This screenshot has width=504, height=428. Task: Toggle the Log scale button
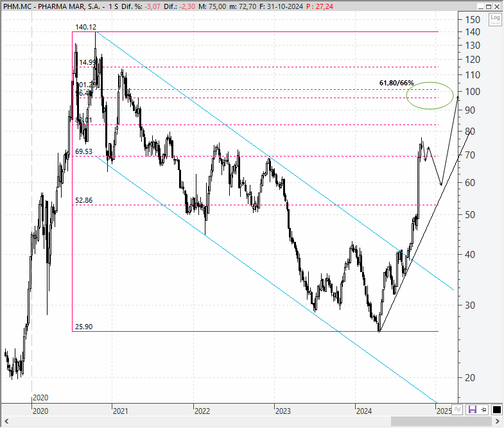click(x=495, y=19)
